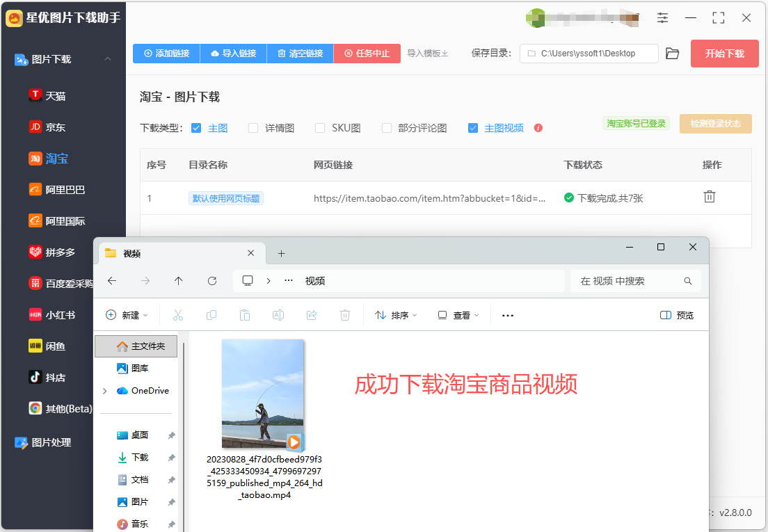Open the 排序 dropdown in Explorer
Viewport: 768px width, 532px height.
click(x=396, y=315)
